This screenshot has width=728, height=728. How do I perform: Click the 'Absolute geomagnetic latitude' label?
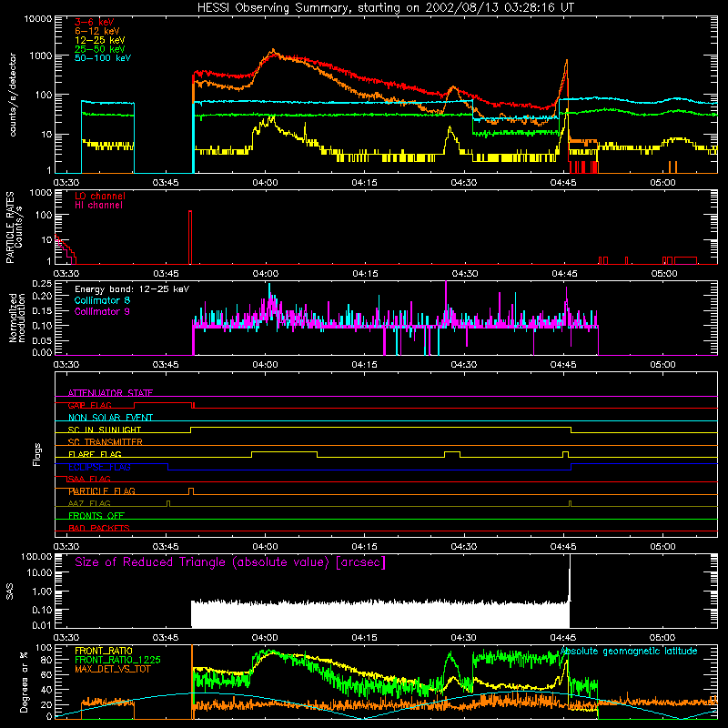point(629,652)
